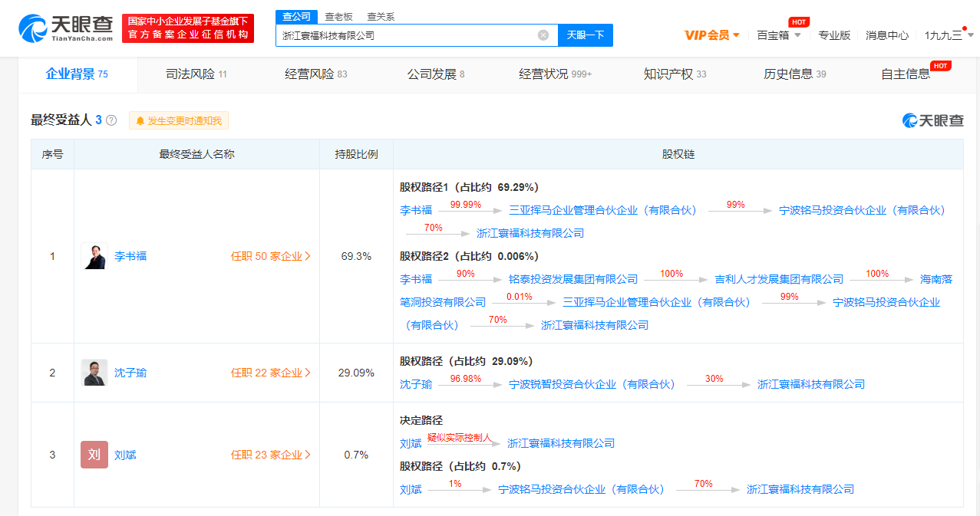This screenshot has height=516, width=980.
Task: Click the 股权链 column header
Action: pyautogui.click(x=678, y=154)
